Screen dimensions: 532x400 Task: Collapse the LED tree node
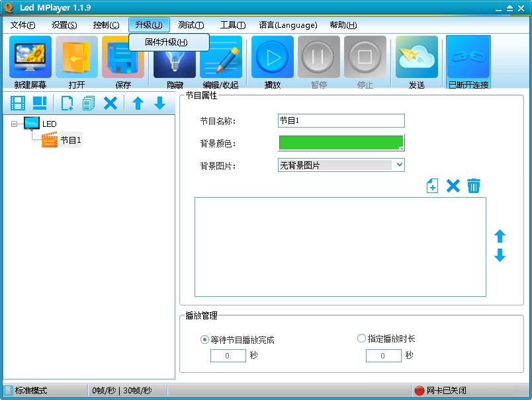14,124
